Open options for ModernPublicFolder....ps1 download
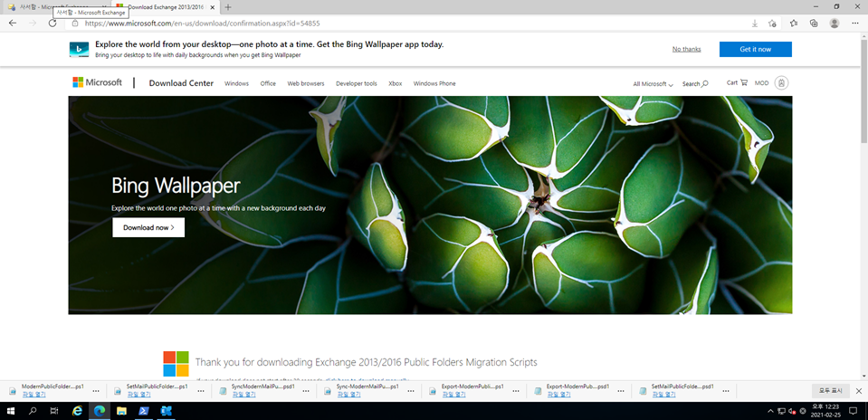The height and width of the screenshot is (420, 868). click(x=97, y=391)
